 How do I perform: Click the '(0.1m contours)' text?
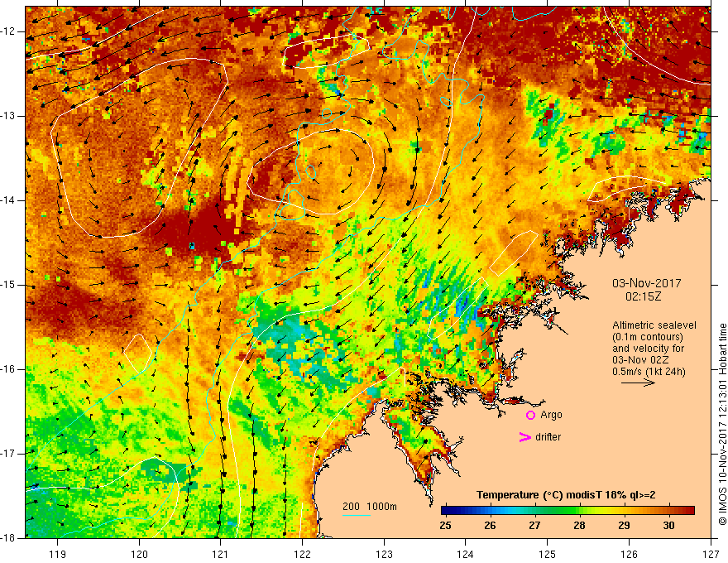648,337
